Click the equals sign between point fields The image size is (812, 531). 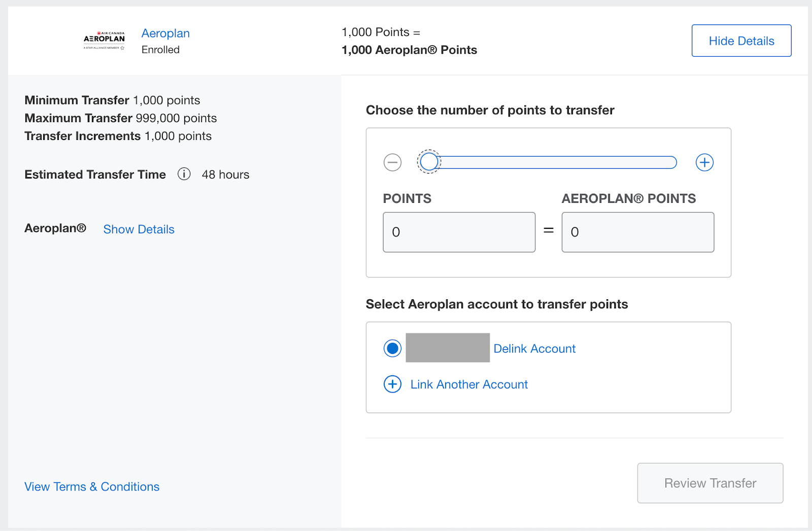click(x=548, y=230)
